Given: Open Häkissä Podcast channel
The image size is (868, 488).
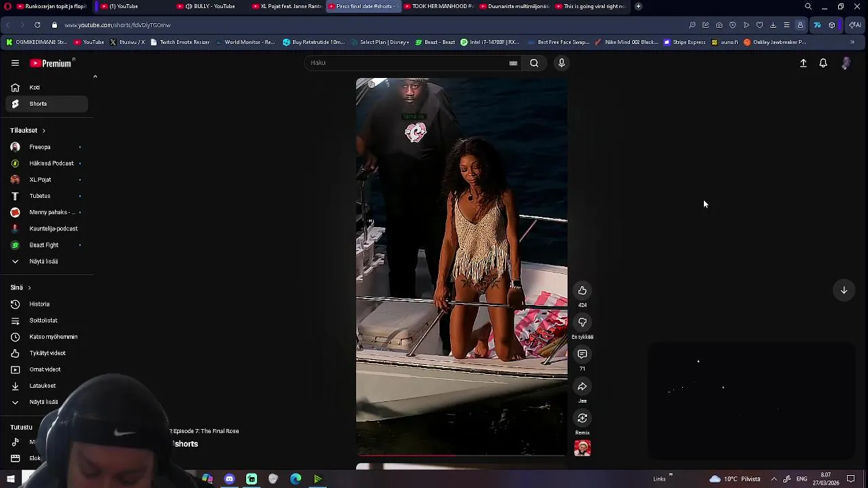Looking at the screenshot, I should point(47,163).
